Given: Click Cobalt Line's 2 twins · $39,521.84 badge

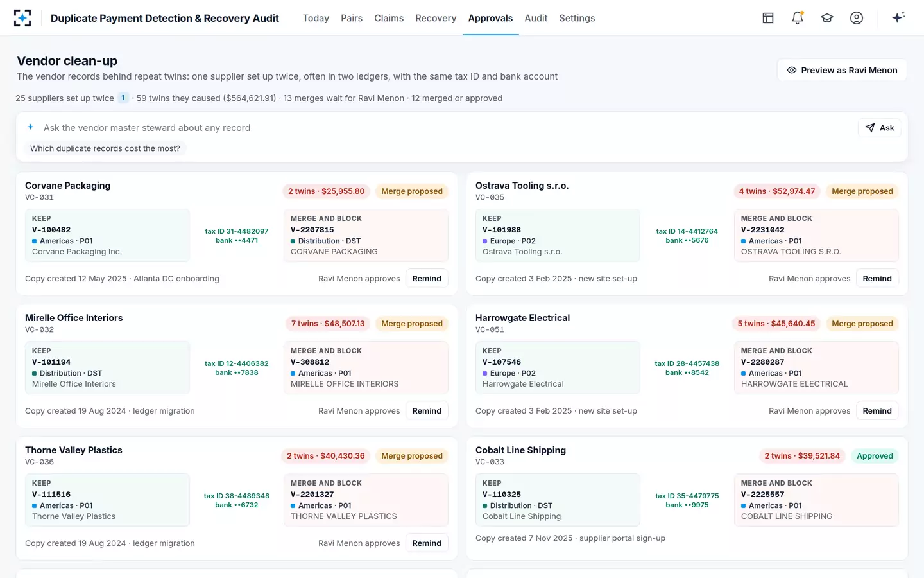Looking at the screenshot, I should pyautogui.click(x=802, y=456).
